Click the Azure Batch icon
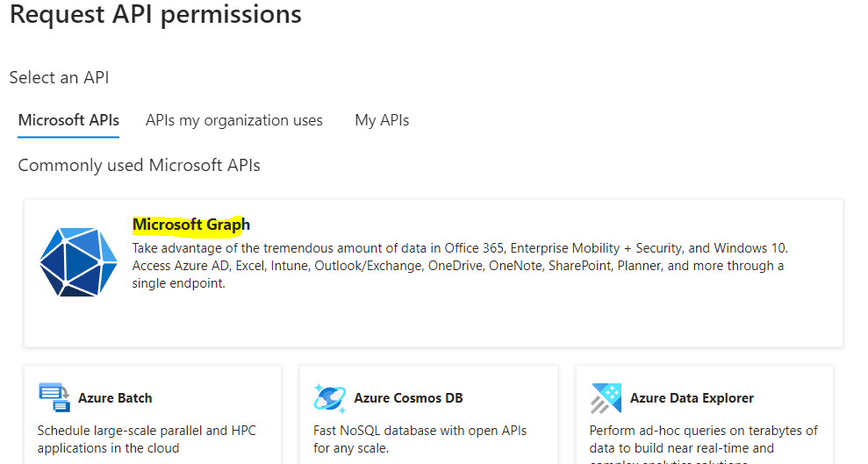Screen dimensions: 868x464 (54, 397)
